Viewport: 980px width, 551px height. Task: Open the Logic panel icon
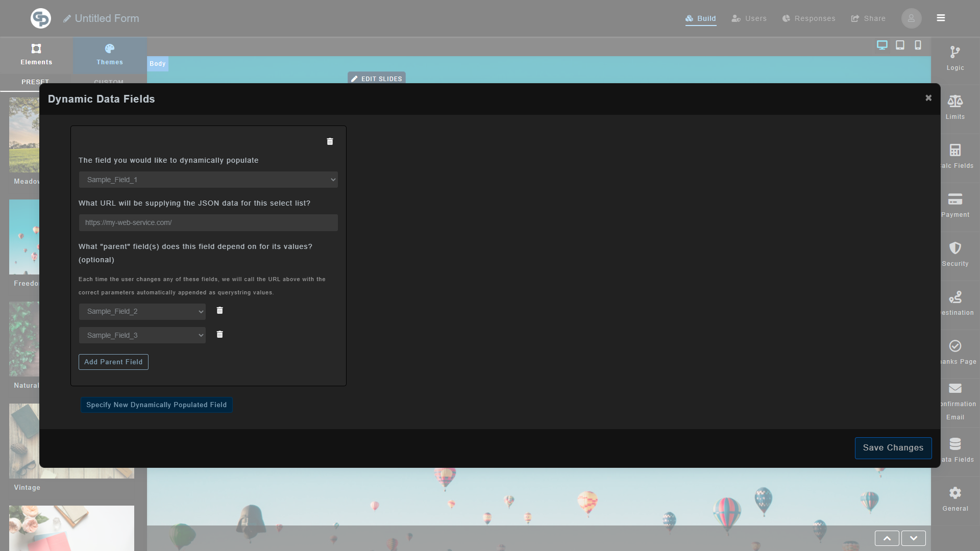point(955,53)
